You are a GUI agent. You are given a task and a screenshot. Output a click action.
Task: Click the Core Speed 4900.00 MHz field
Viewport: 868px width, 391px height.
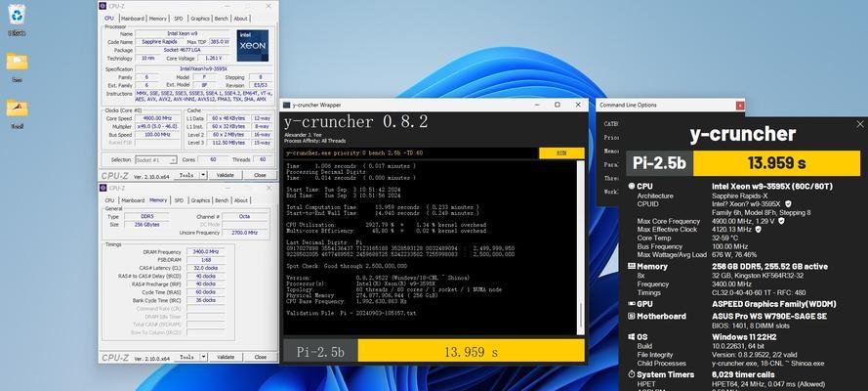pyautogui.click(x=157, y=118)
